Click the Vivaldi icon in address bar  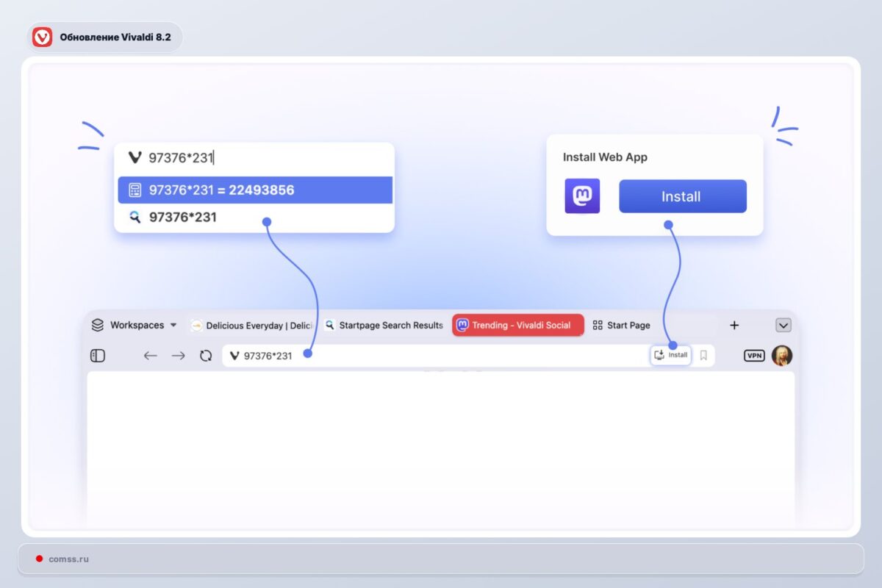234,356
